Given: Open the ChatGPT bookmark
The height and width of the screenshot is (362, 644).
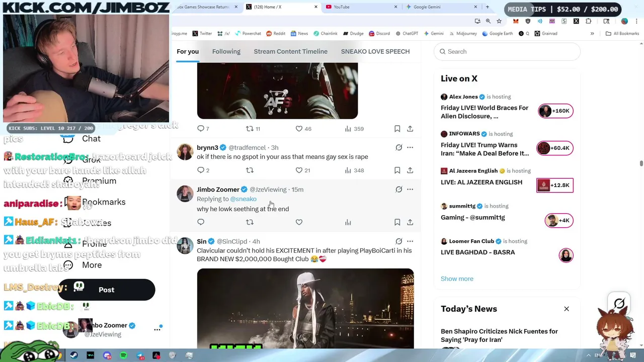Looking at the screenshot, I should tap(407, 34).
